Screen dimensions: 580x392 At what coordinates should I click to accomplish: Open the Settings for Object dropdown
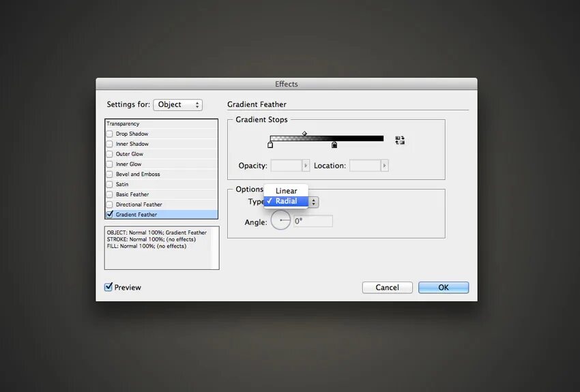point(178,104)
